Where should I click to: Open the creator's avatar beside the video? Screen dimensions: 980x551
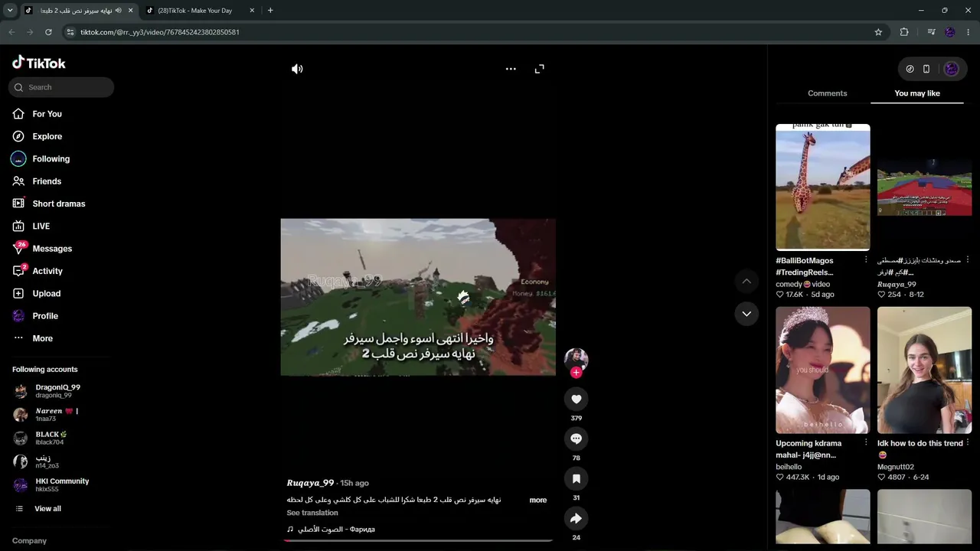point(576,359)
